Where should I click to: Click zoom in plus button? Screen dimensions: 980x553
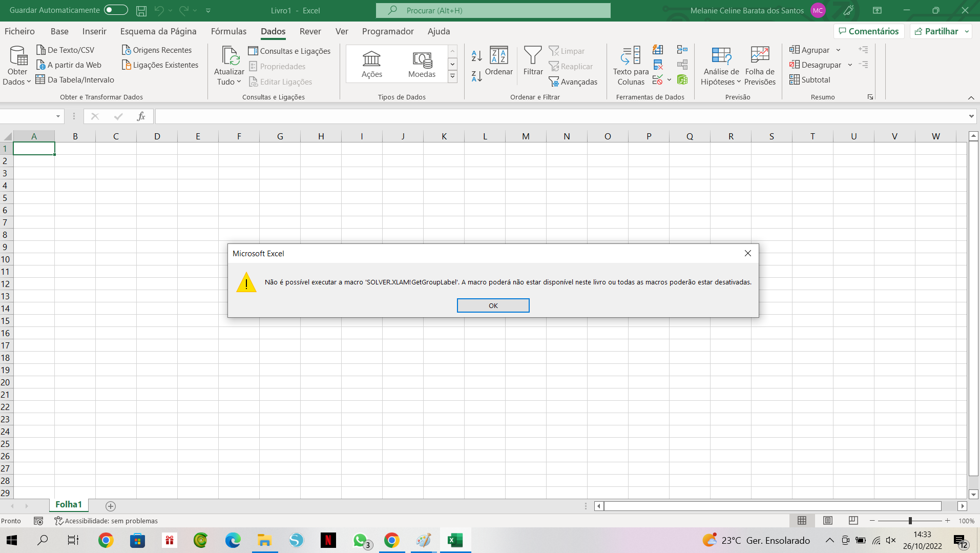pos(948,521)
